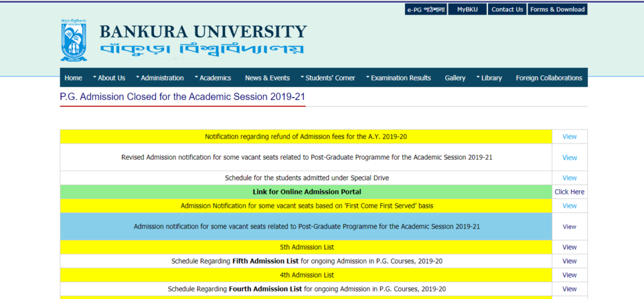Expand the Administration dropdown menu
Screen dimensions: 644x299
point(160,77)
